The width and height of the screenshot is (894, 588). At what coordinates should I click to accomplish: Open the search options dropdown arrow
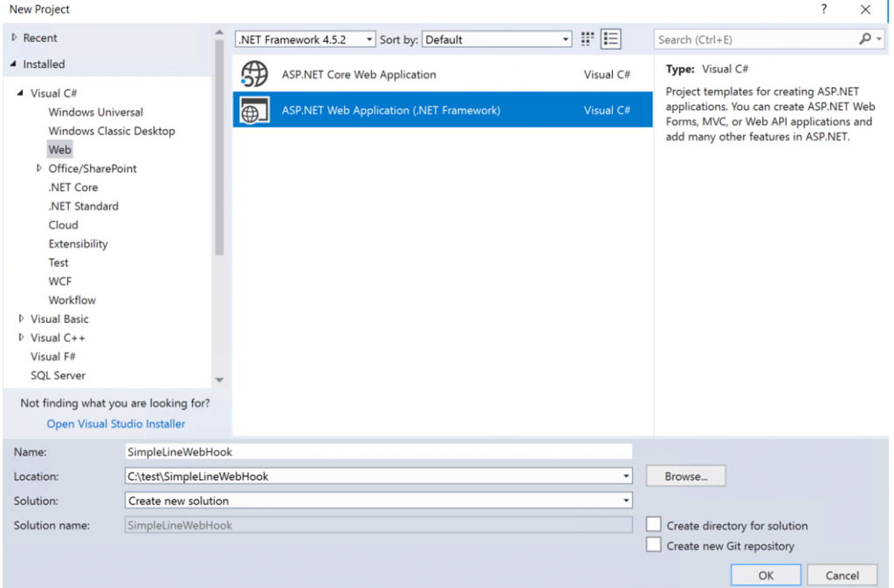point(879,39)
